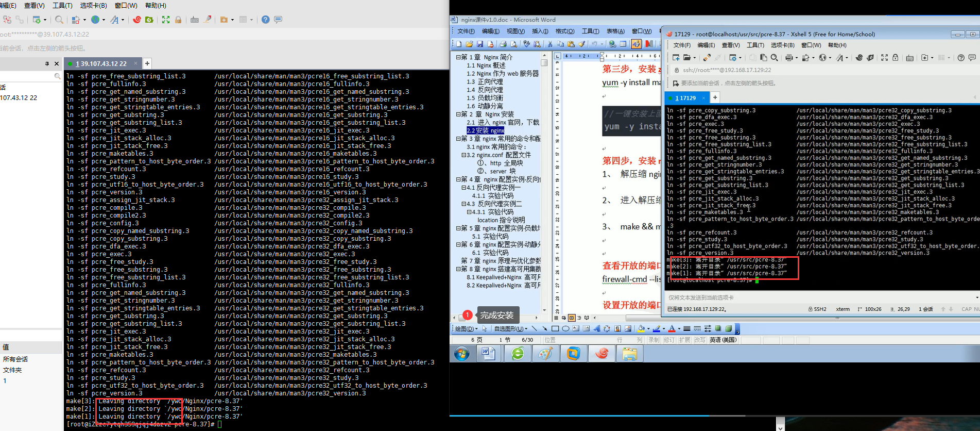Click the font settings icon in left Xshell toolbar
Screen dimensions: 980x431
114,20
